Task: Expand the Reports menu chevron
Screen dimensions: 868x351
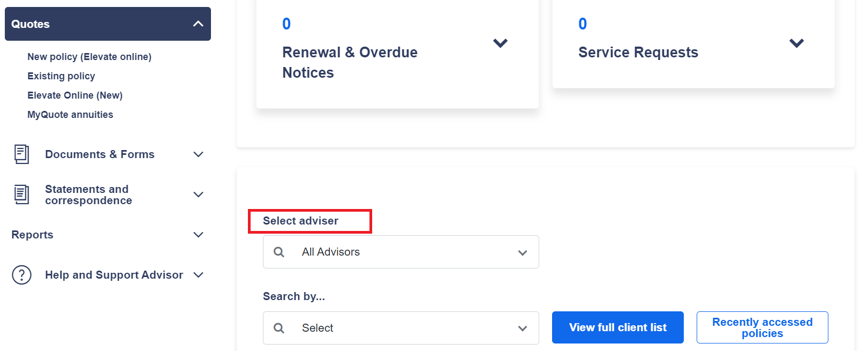Action: tap(198, 235)
